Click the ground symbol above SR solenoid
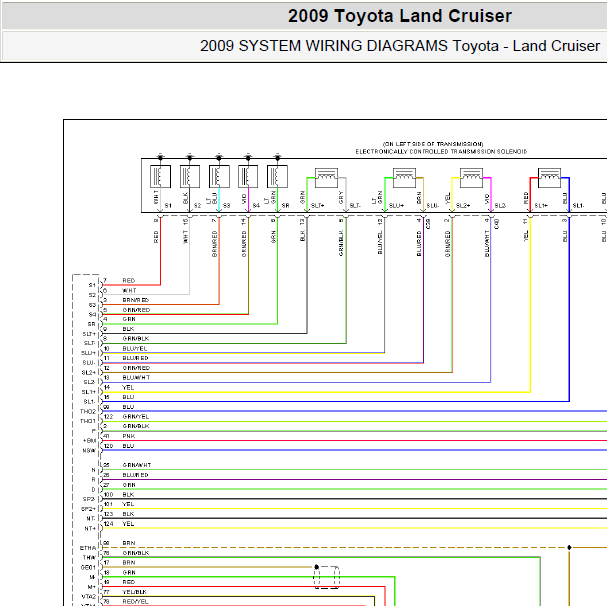The width and height of the screenshot is (607, 606). coord(277,156)
